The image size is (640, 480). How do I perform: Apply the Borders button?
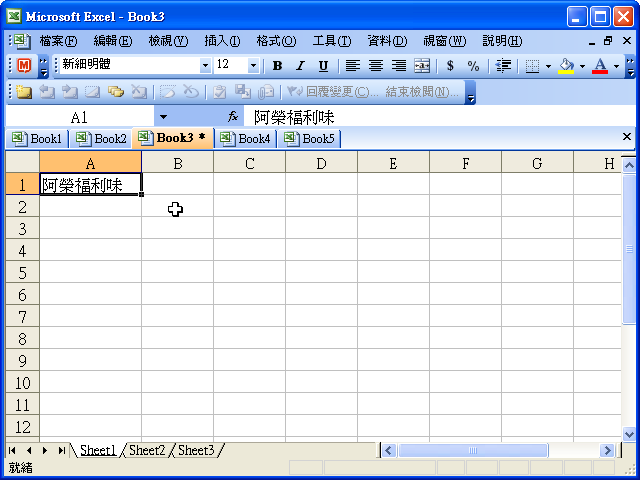[532, 66]
